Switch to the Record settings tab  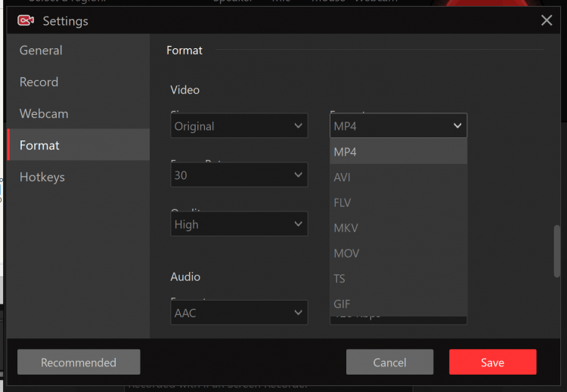pos(39,82)
